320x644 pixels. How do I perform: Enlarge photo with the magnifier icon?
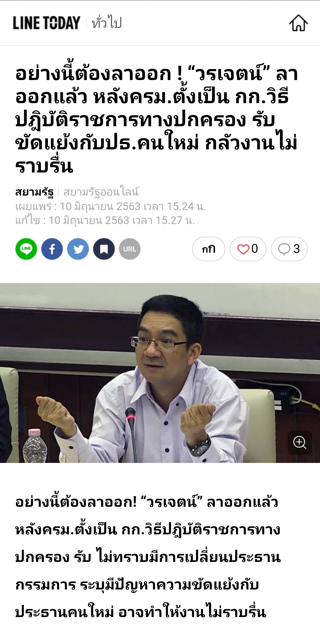300,442
